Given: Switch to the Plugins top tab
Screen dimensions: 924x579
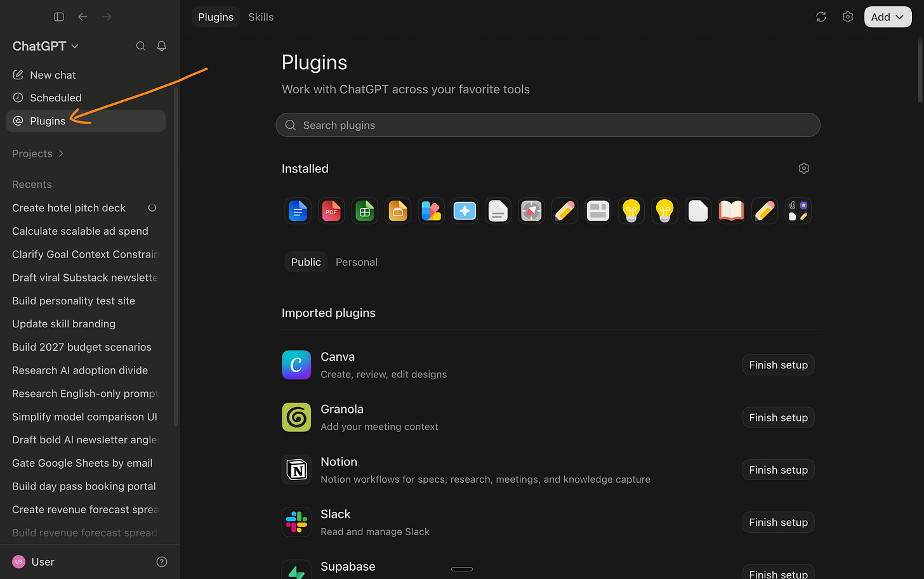Looking at the screenshot, I should [x=216, y=17].
